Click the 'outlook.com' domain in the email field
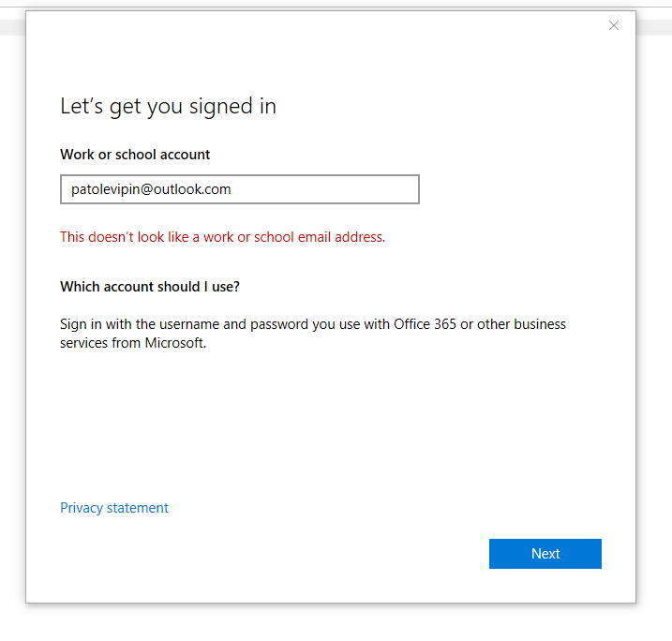Image resolution: width=672 pixels, height=641 pixels. [x=192, y=189]
